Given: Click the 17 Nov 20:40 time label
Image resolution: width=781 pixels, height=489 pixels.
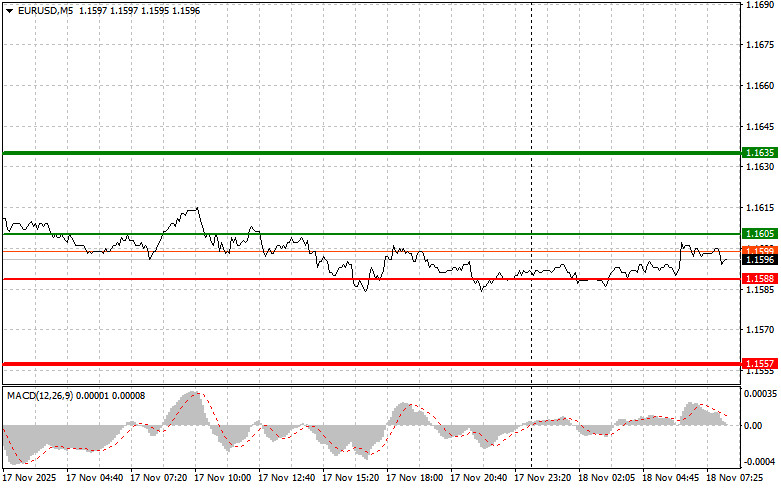Looking at the screenshot, I should (x=478, y=478).
